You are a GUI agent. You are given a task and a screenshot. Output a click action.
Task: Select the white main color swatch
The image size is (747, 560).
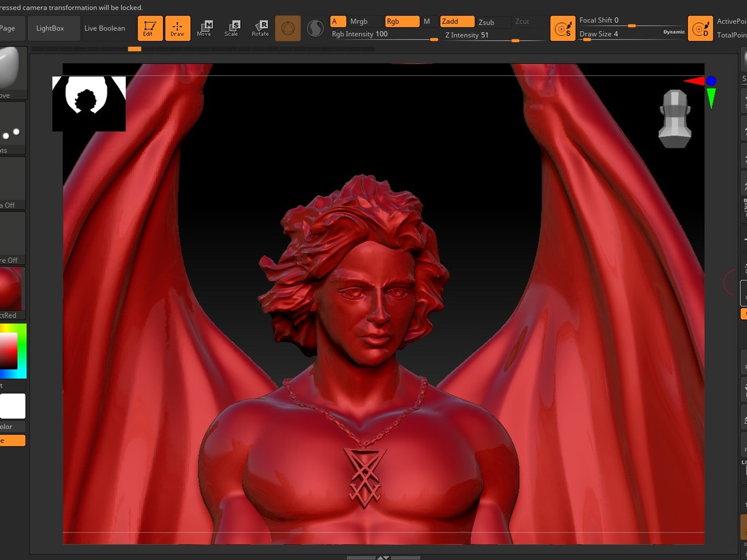(12, 405)
